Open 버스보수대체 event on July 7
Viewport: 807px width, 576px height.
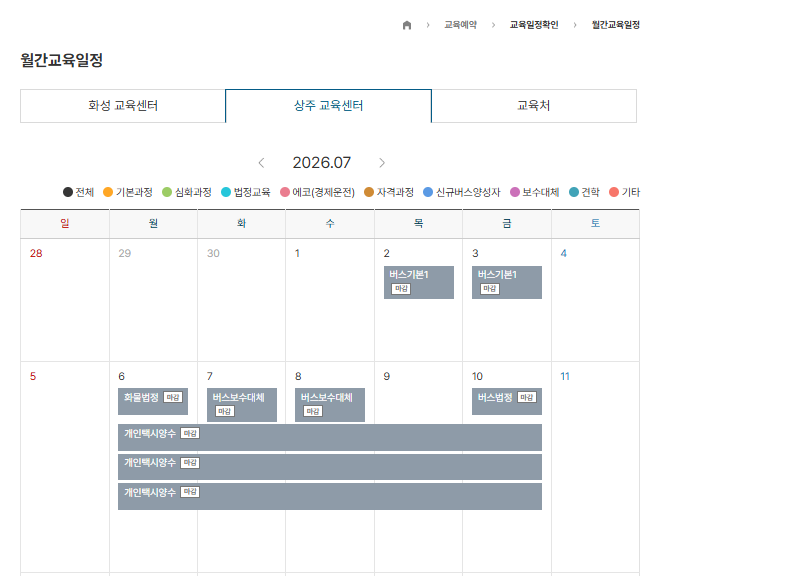pos(242,405)
